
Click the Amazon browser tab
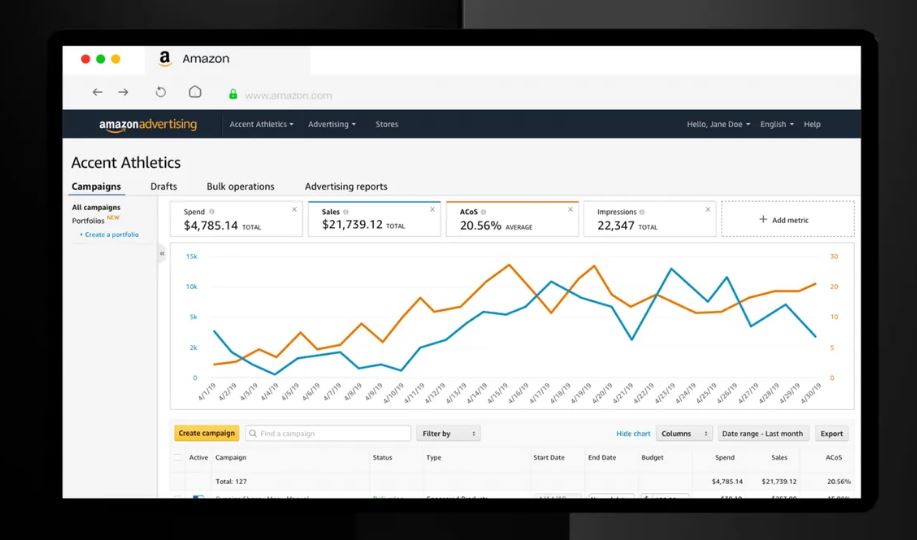click(x=228, y=59)
